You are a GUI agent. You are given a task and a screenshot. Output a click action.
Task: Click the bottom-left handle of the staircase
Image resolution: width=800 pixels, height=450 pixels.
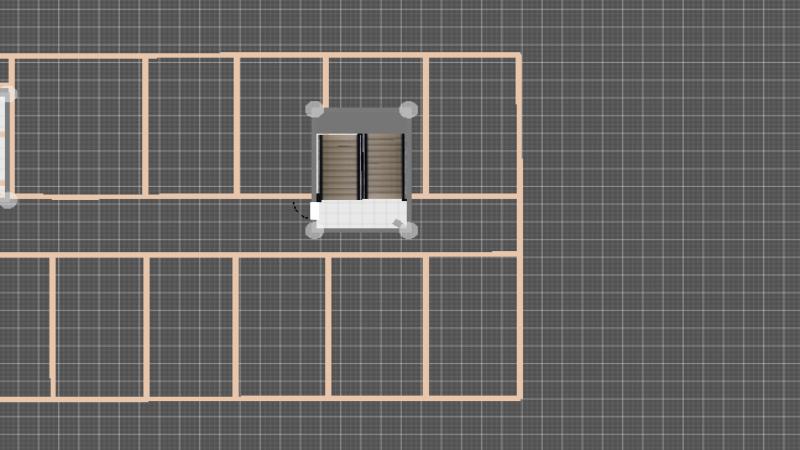(314, 230)
